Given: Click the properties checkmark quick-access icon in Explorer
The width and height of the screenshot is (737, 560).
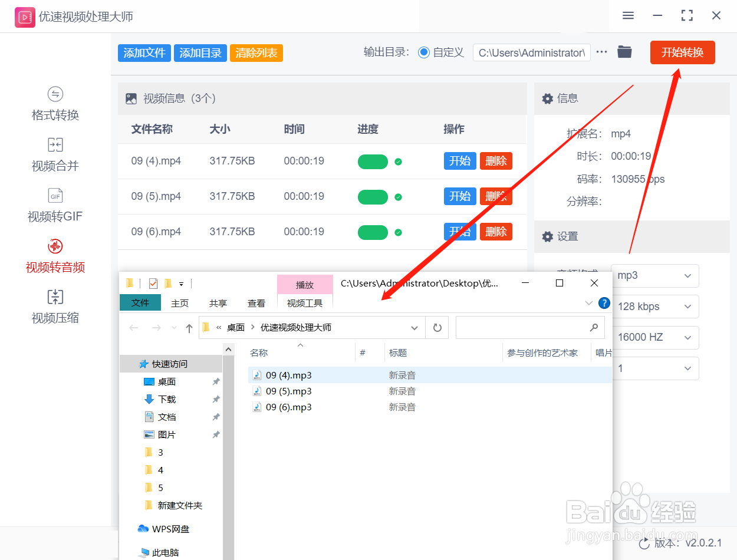Looking at the screenshot, I should [x=153, y=284].
